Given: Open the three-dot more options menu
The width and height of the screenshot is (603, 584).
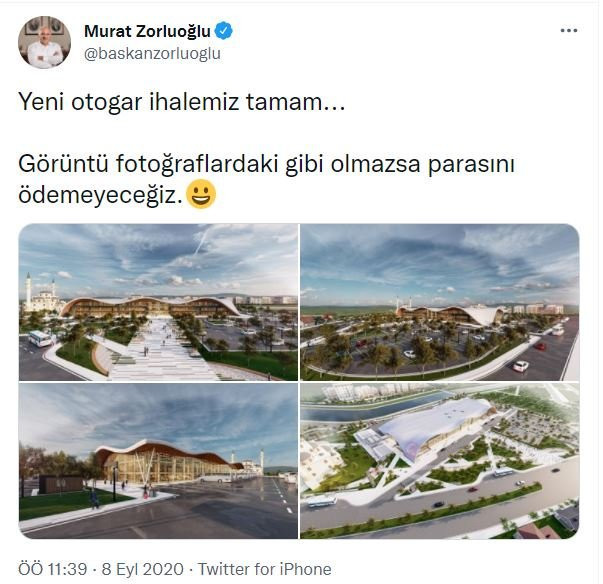Looking at the screenshot, I should [569, 30].
